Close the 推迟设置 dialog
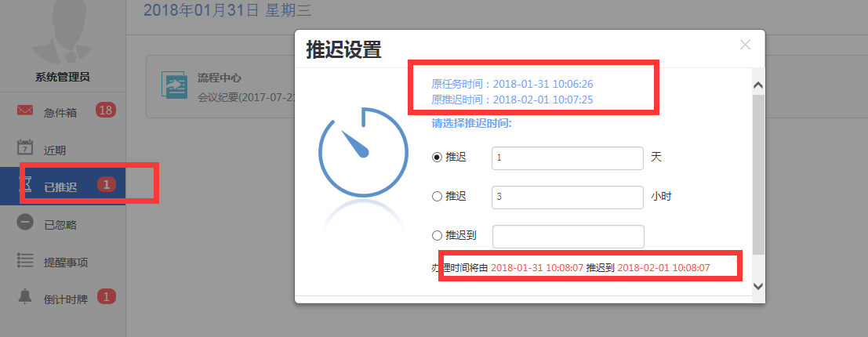This screenshot has width=868, height=337. (x=745, y=45)
